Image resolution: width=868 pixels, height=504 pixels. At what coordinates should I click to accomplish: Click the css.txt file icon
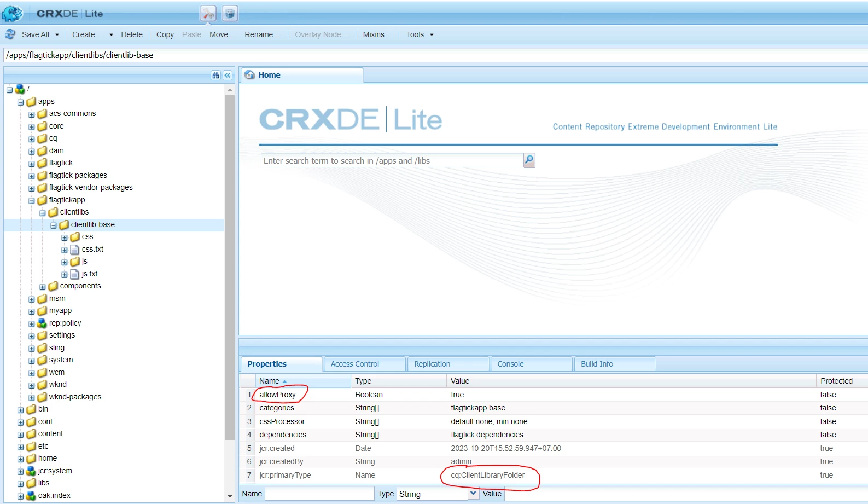[75, 250]
